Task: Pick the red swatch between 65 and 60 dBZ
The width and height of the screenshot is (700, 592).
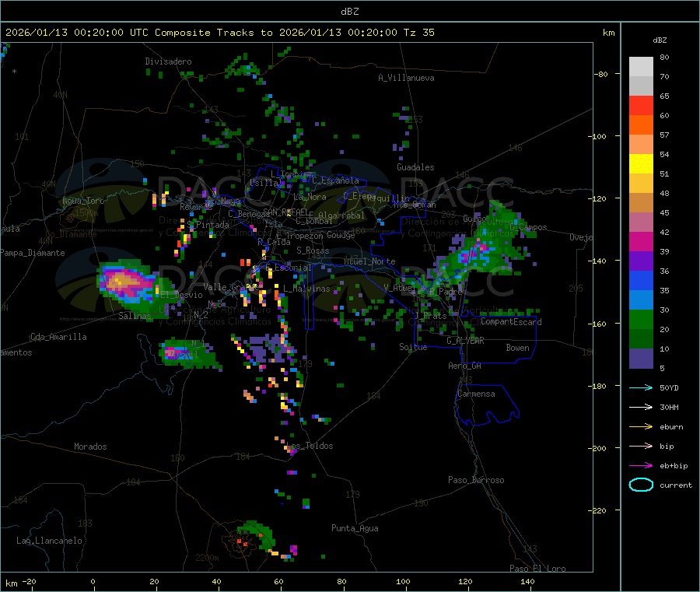Action: click(641, 105)
